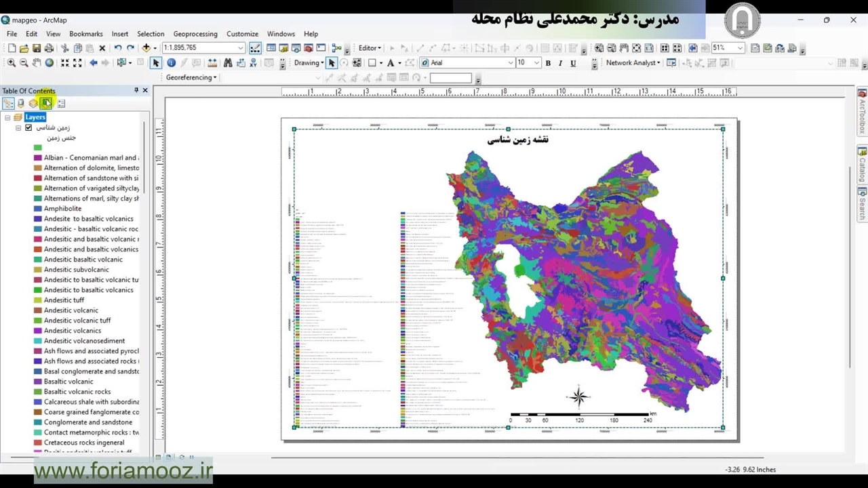868x488 pixels.
Task: Click the Andesitic tuff color swatch
Action: tap(38, 300)
